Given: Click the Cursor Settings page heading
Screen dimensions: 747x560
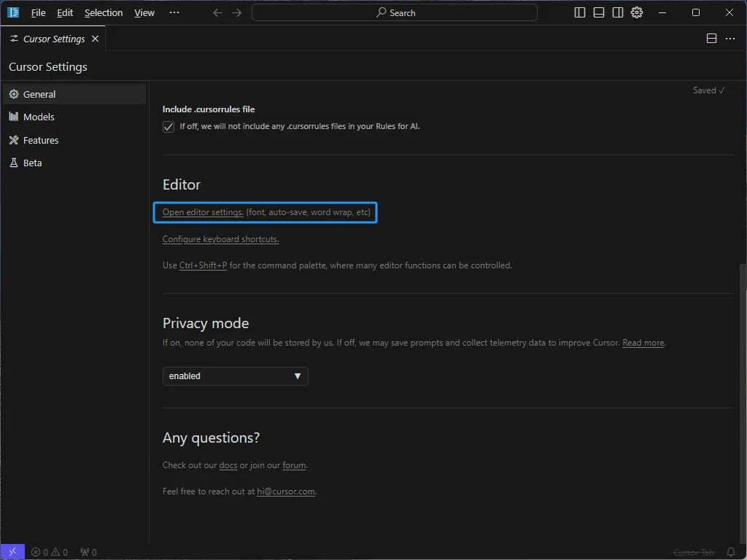Looking at the screenshot, I should tap(48, 66).
